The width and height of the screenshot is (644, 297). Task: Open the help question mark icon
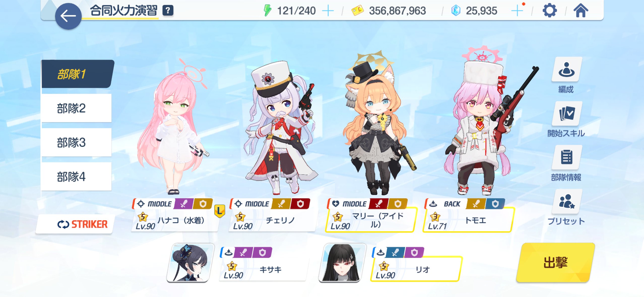[168, 11]
